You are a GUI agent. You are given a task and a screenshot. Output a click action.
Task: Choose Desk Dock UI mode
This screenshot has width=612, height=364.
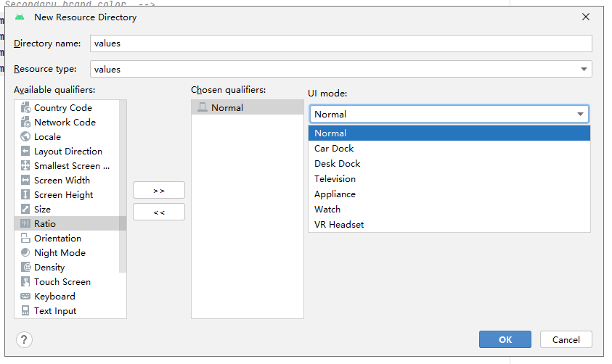coord(449,163)
